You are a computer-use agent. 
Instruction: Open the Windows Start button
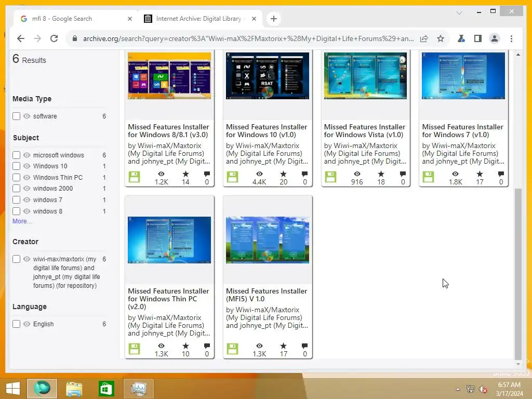coord(13,389)
